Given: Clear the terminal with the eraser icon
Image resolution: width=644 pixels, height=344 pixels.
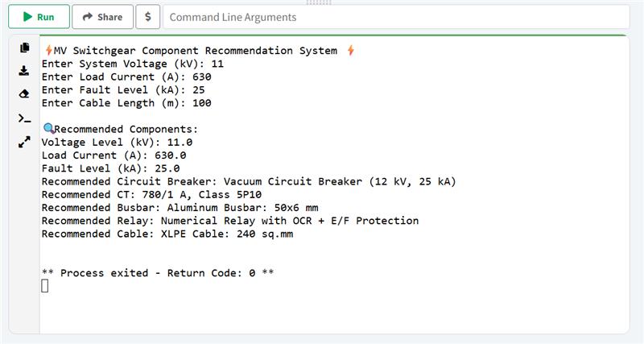Looking at the screenshot, I should (x=24, y=94).
